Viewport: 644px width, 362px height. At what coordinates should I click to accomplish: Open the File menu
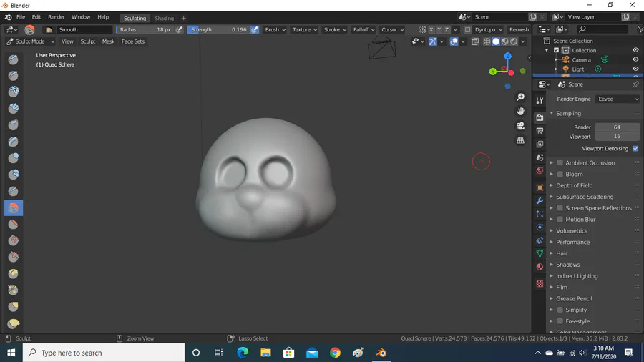coord(21,17)
